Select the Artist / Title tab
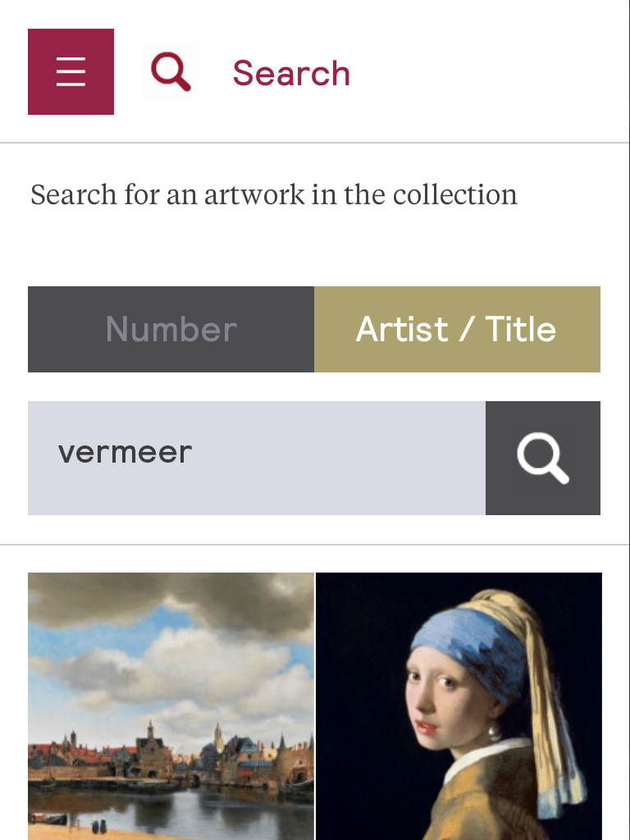This screenshot has width=630, height=840. point(457,329)
